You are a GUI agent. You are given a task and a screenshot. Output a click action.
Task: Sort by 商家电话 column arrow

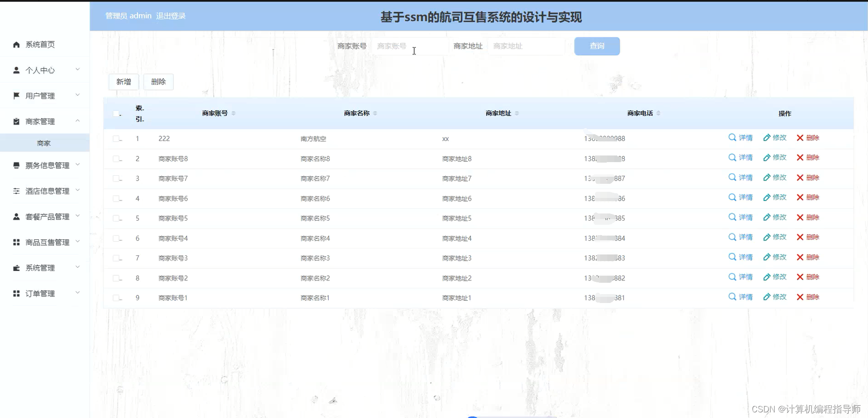(659, 113)
